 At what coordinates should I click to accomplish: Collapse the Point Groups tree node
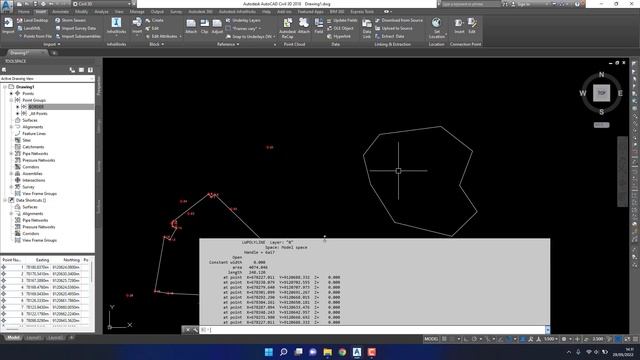11,100
